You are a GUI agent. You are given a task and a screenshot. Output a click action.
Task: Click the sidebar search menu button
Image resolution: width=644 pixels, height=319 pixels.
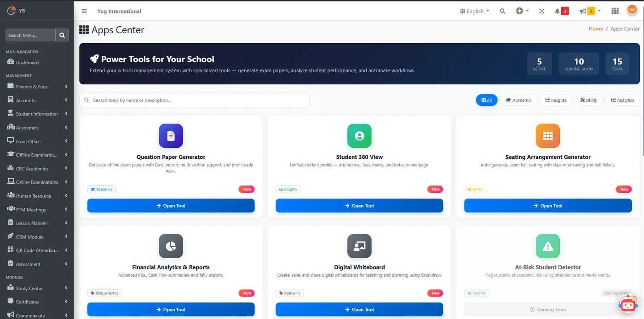(62, 35)
